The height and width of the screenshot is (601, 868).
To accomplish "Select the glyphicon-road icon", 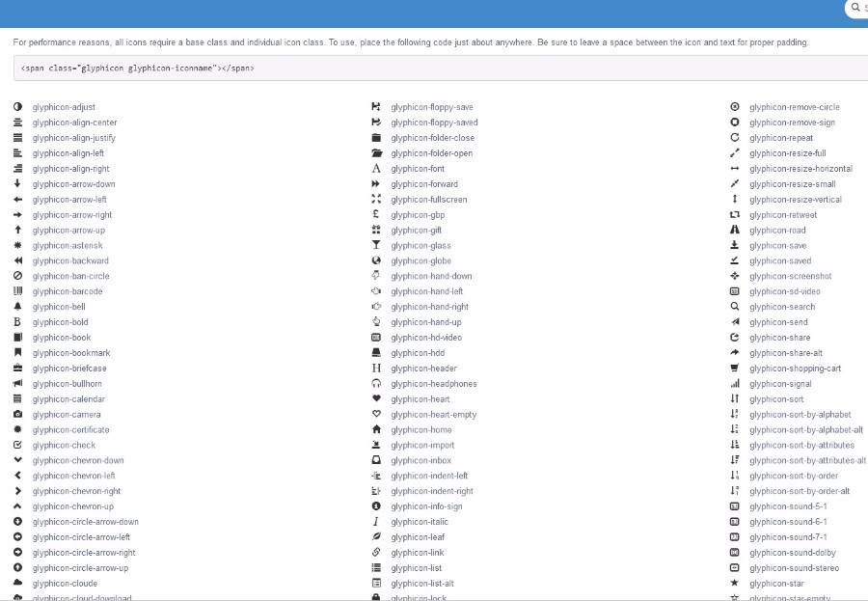I will point(735,230).
